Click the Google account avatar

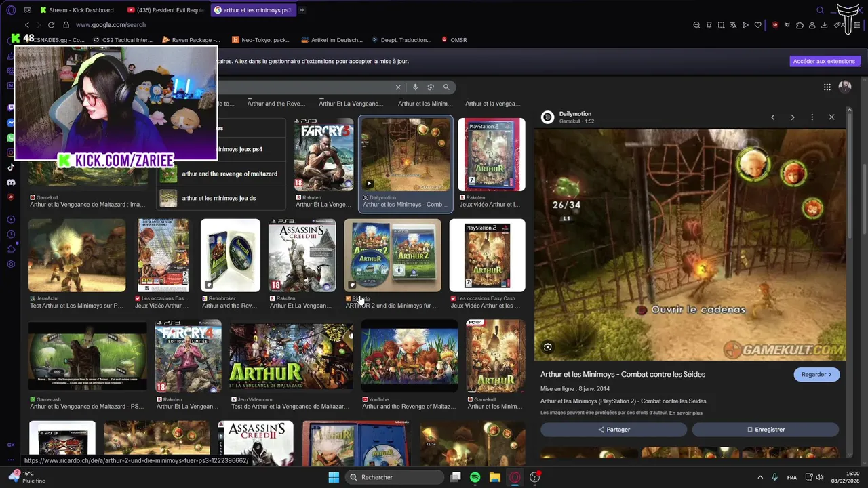click(x=845, y=87)
